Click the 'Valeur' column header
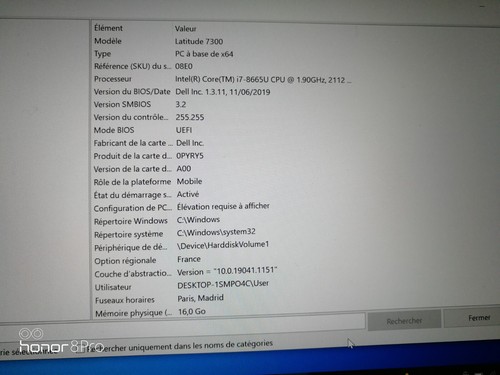Image resolution: width=500 pixels, height=375 pixels. 186,29
